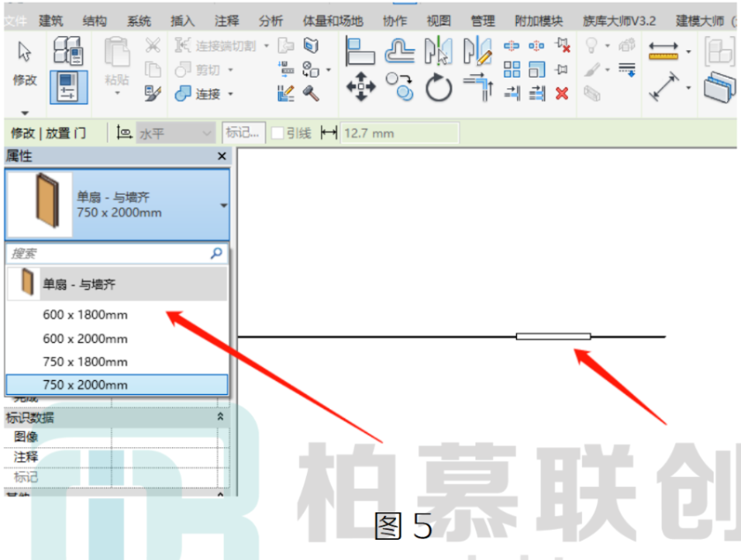741x560 pixels.
Task: Open the 剪切 cut geometry dropdown arrow
Action: pos(230,70)
